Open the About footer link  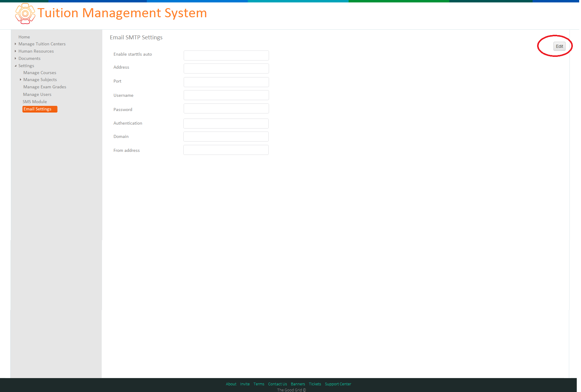click(231, 384)
